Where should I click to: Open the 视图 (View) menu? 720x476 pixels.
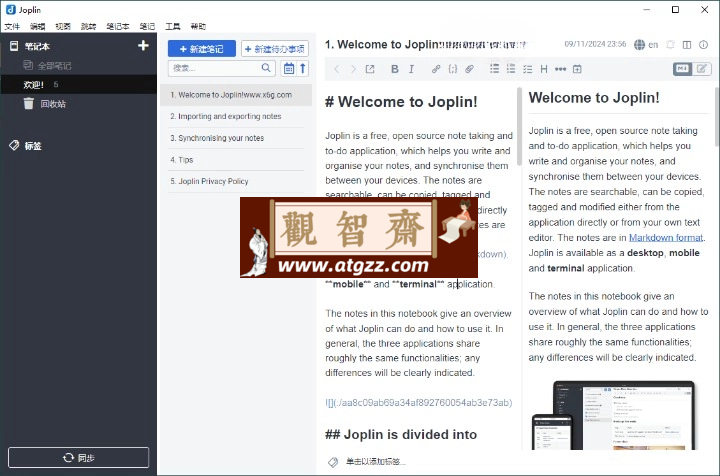(x=63, y=27)
